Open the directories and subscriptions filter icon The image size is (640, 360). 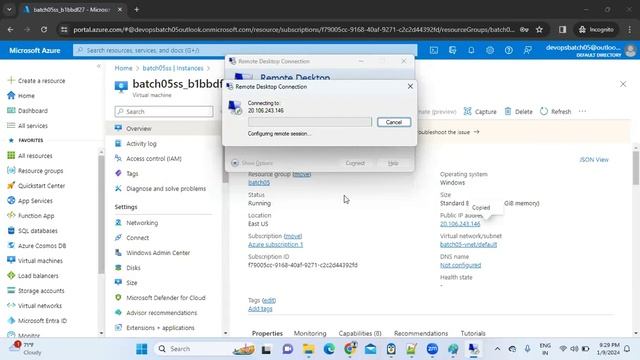452,50
